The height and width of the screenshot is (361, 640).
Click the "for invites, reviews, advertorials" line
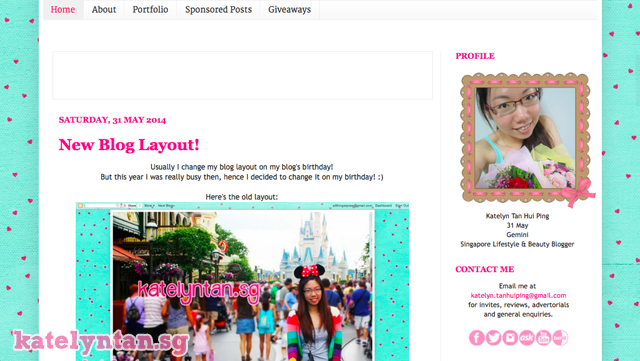[518, 305]
